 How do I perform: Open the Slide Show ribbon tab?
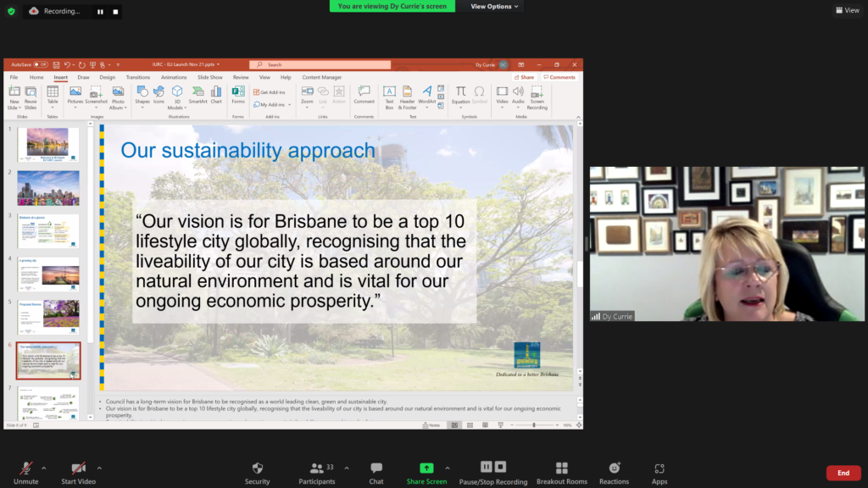coord(209,77)
